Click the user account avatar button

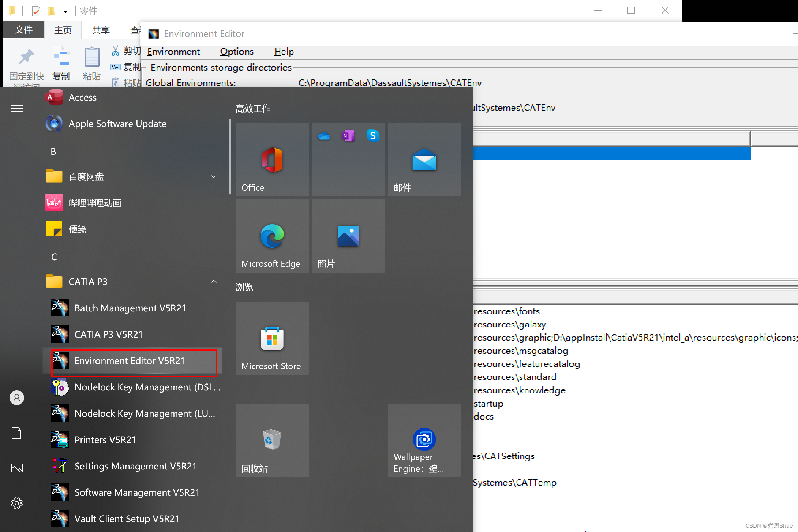point(17,398)
